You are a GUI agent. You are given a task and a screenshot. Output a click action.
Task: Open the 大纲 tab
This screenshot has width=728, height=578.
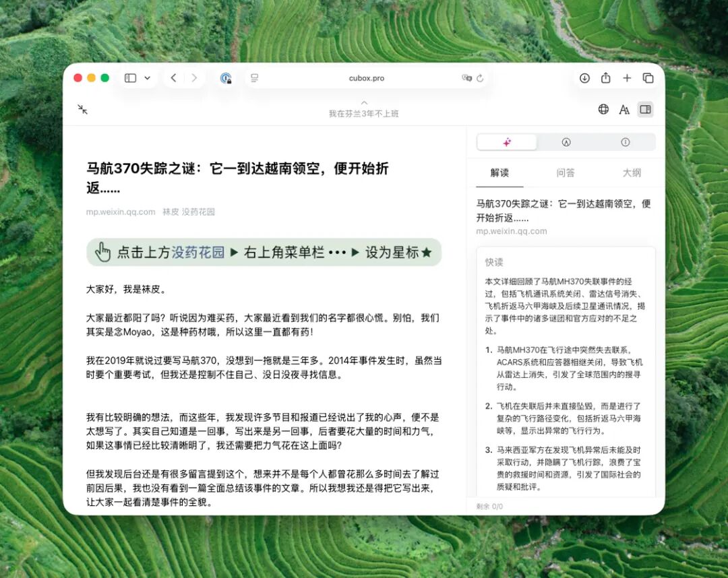point(631,173)
